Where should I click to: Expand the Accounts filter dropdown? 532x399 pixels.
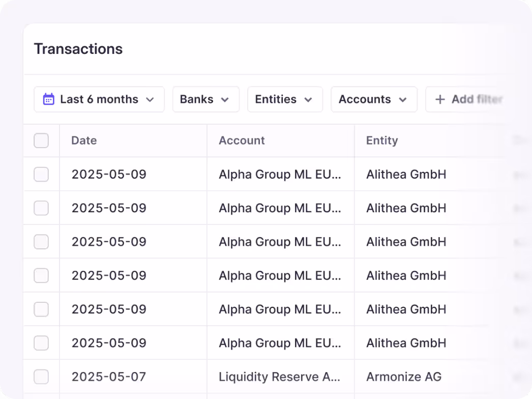tap(374, 99)
